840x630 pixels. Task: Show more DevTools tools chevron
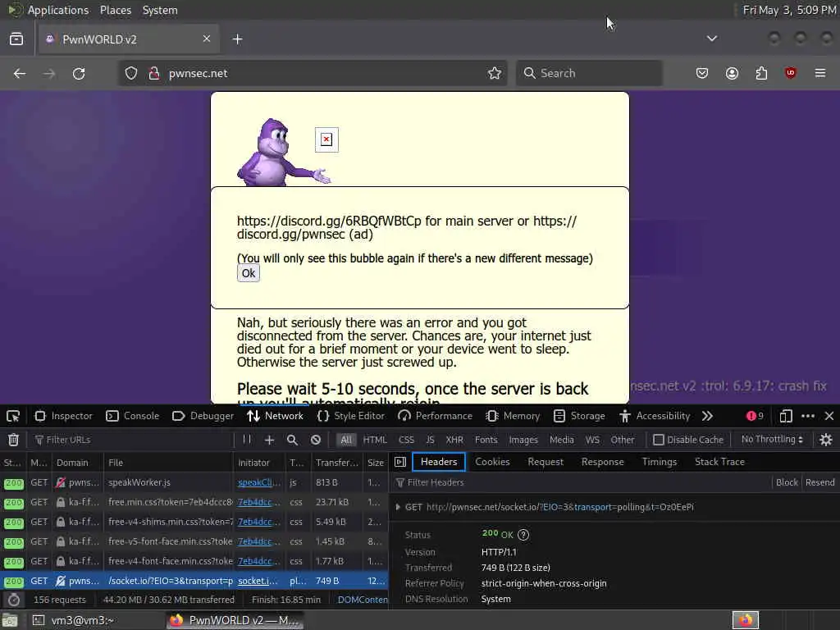(708, 416)
